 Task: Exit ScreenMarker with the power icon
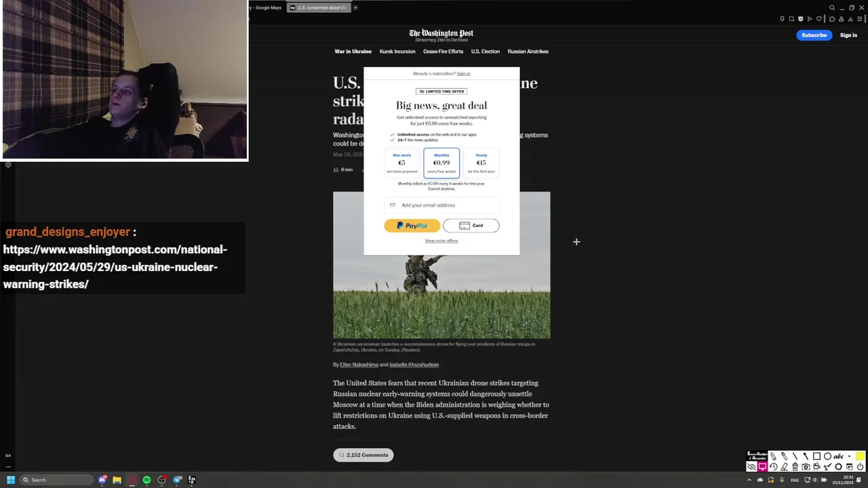pyautogui.click(x=860, y=466)
